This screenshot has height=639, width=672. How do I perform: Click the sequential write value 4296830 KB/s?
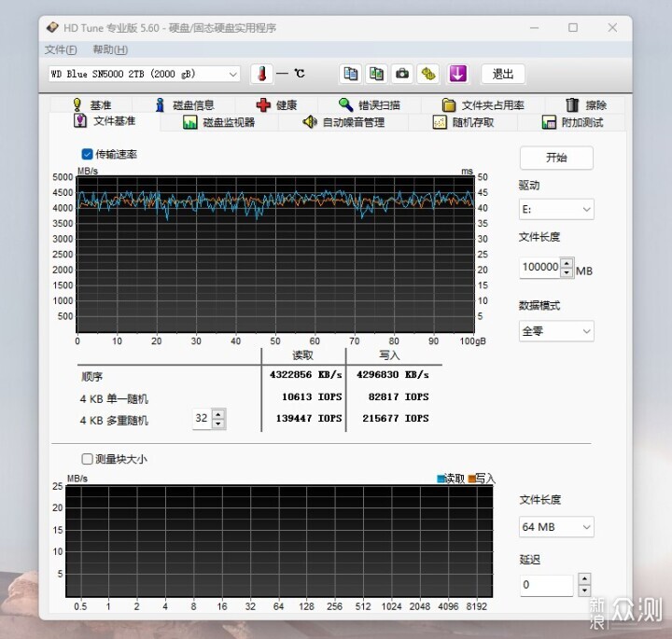pos(393,375)
